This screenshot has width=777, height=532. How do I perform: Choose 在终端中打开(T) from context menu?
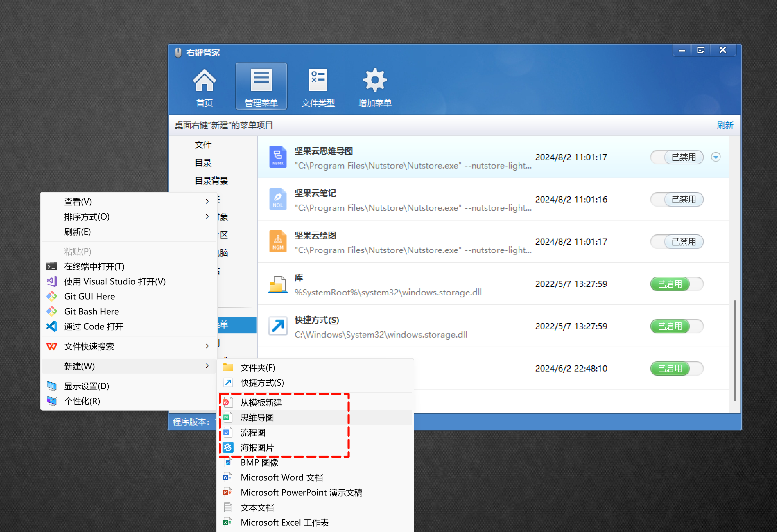click(x=129, y=266)
